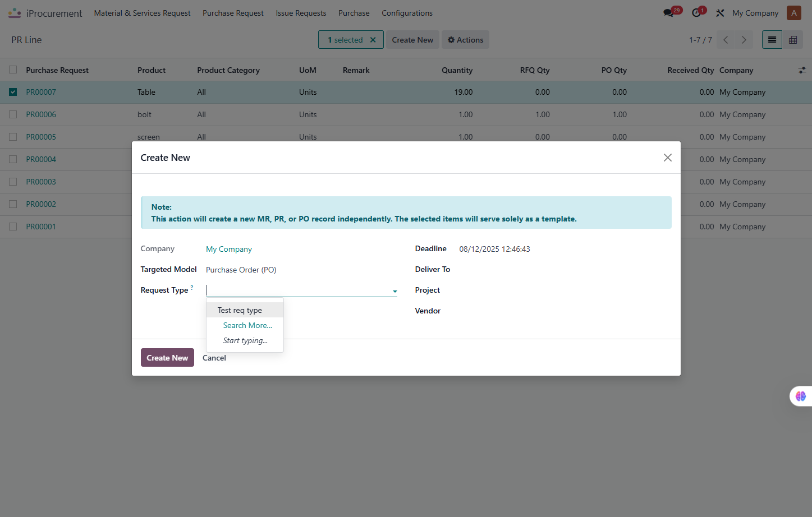Open the Configurations menu

coord(407,13)
